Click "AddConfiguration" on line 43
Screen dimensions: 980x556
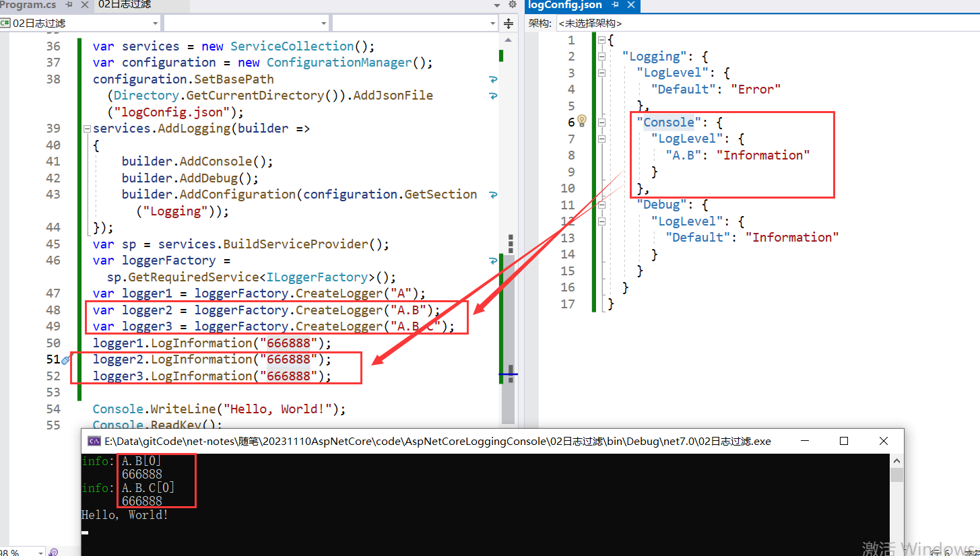238,195
